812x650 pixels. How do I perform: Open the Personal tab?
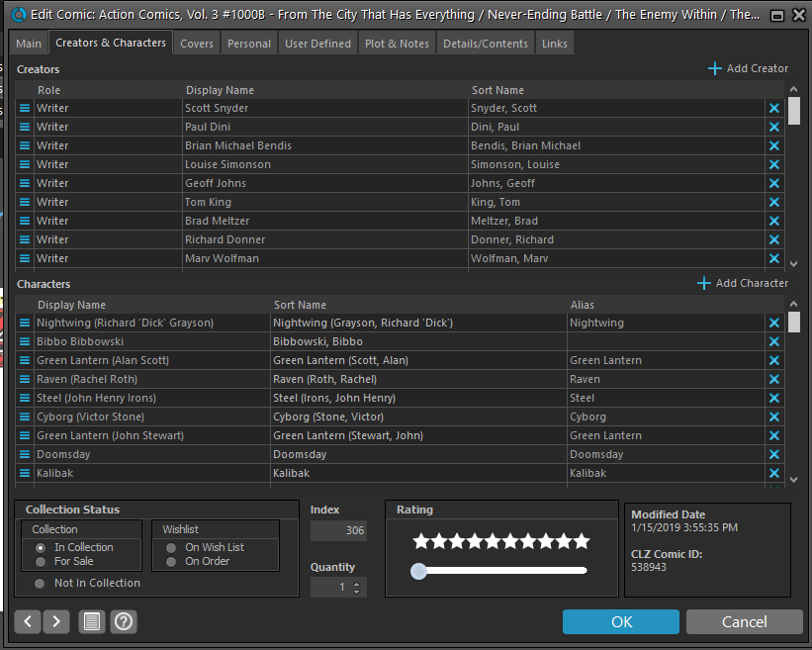pos(249,44)
